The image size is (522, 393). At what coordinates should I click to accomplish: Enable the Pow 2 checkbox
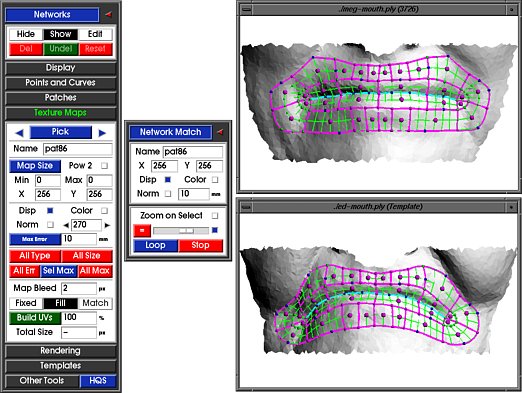[x=104, y=166]
